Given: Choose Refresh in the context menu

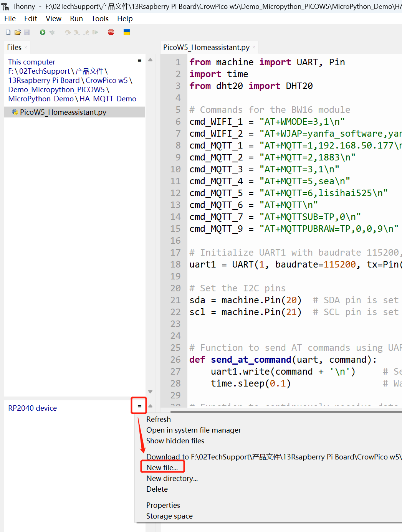Looking at the screenshot, I should click(x=159, y=419).
